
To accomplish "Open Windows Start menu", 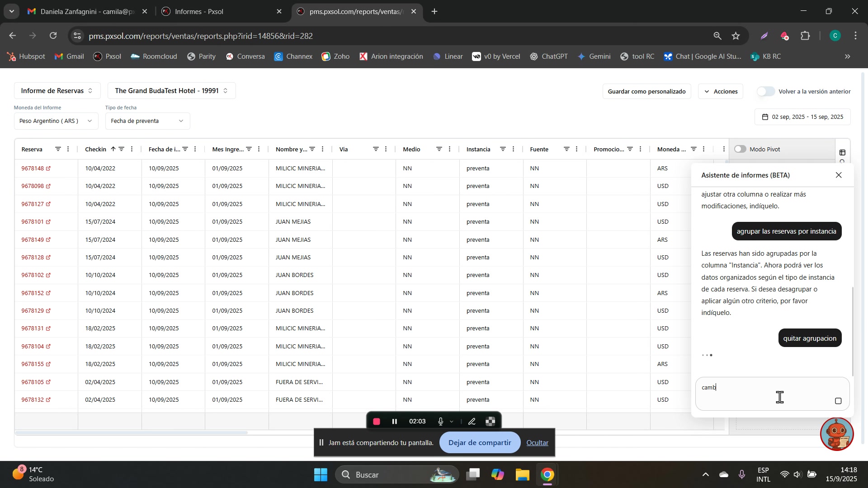I will 321,475.
